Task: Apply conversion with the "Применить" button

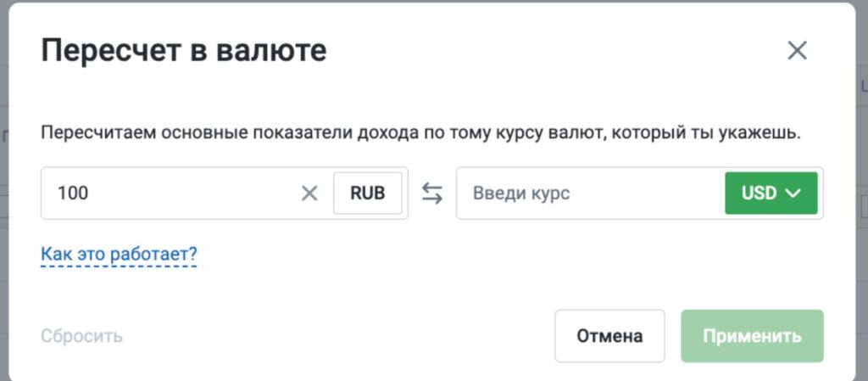Action: (752, 336)
